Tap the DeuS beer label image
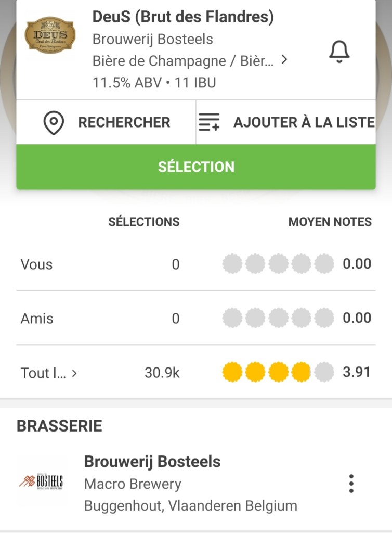 50,35
